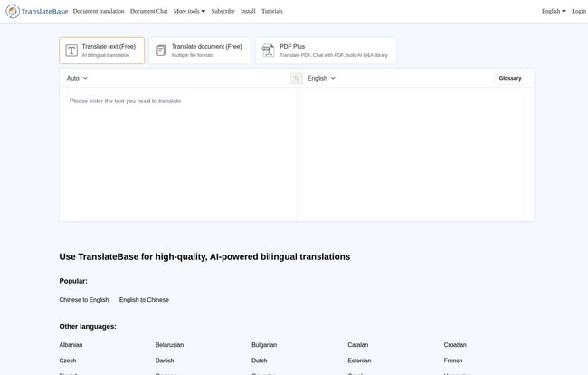588x375 pixels.
Task: Open the English to Chinese link
Action: pyautogui.click(x=144, y=300)
